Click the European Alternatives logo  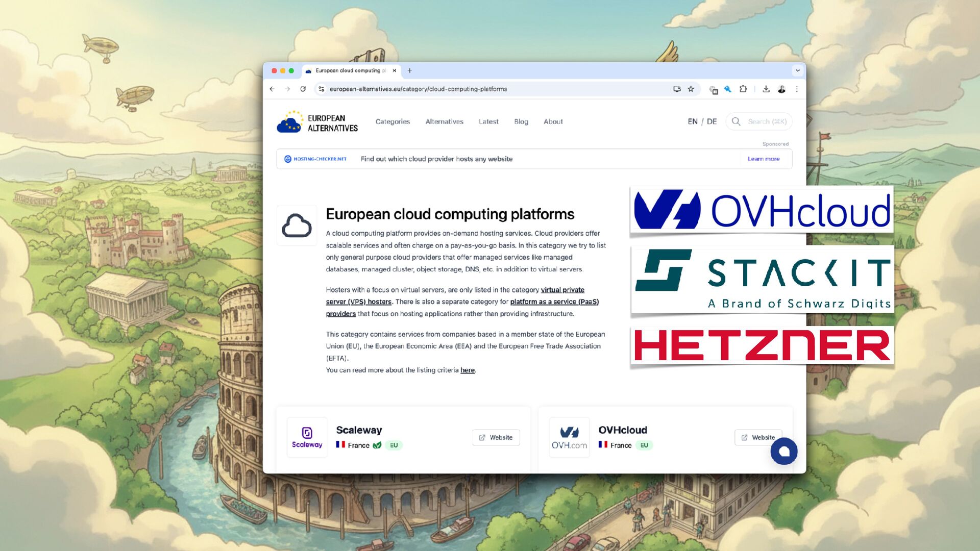pos(317,122)
